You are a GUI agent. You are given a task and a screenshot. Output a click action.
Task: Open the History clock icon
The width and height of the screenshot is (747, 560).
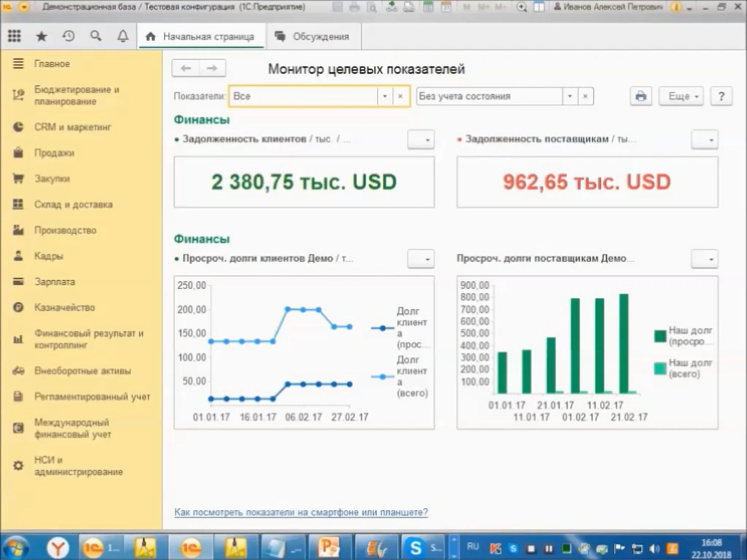point(68,36)
